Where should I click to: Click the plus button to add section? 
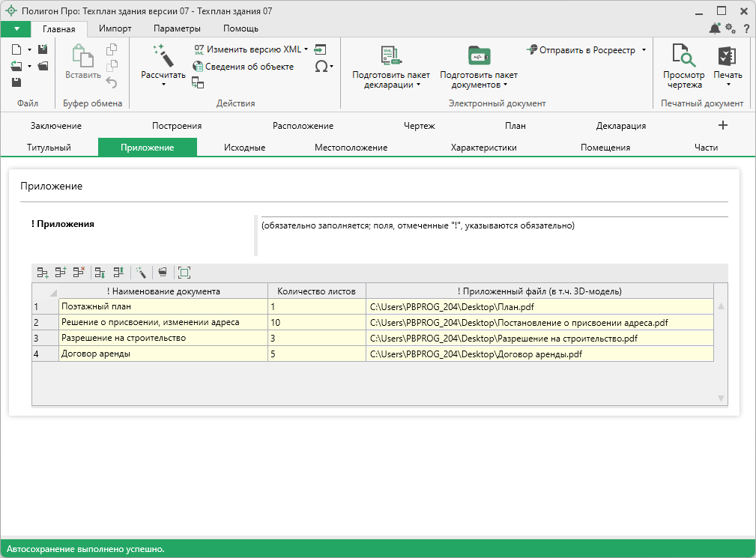tap(722, 126)
